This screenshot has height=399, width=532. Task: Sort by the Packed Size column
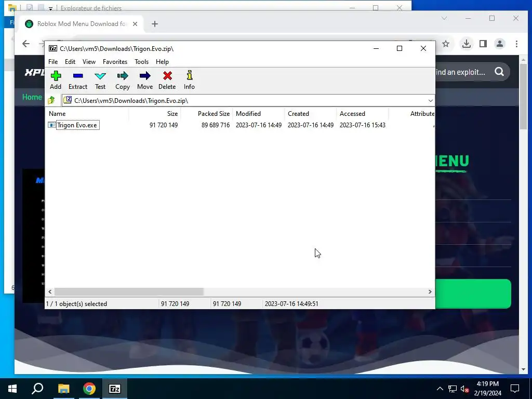pyautogui.click(x=207, y=114)
